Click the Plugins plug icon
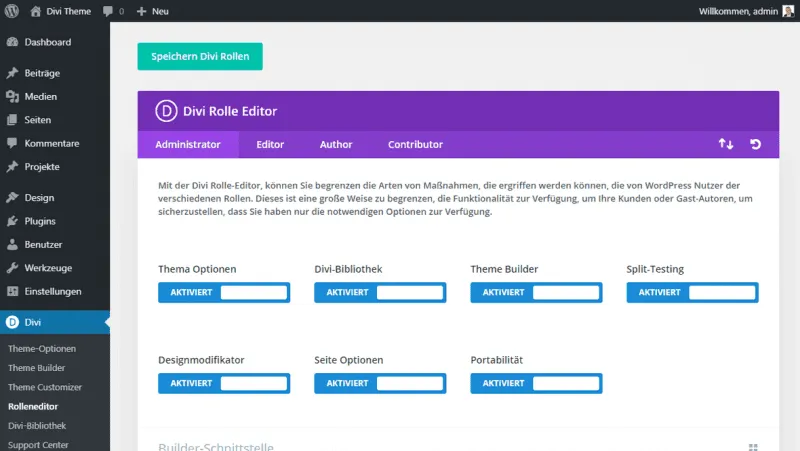This screenshot has width=800, height=451. pos(12,221)
